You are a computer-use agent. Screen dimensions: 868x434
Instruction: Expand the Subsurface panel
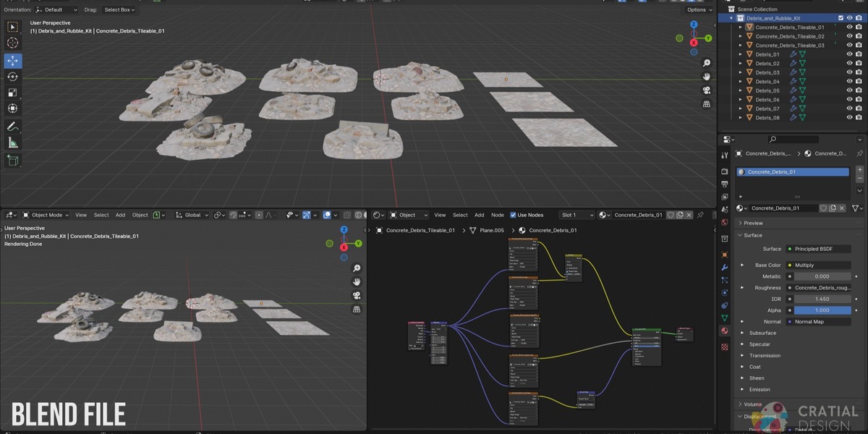click(x=762, y=333)
